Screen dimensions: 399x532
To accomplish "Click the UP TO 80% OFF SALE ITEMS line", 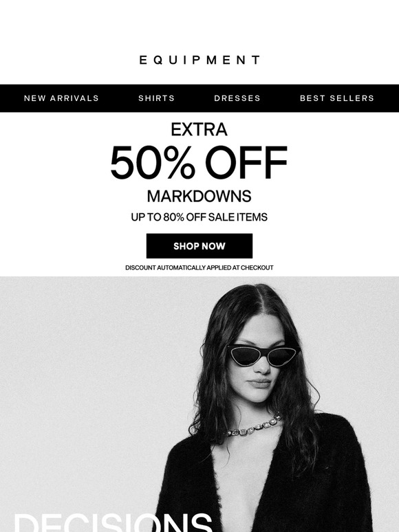I will 199,217.
